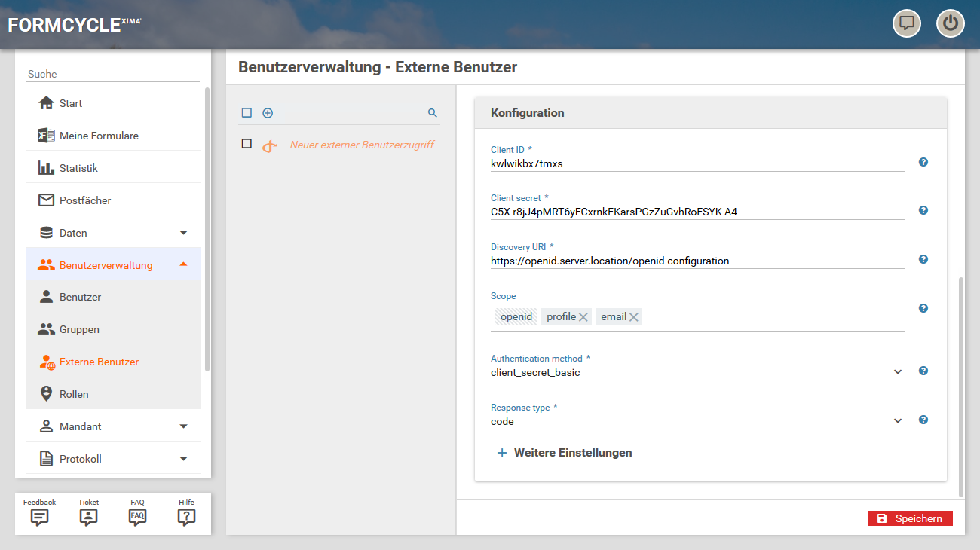Click the add new entry plus icon
The height and width of the screenshot is (550, 980).
[x=268, y=113]
